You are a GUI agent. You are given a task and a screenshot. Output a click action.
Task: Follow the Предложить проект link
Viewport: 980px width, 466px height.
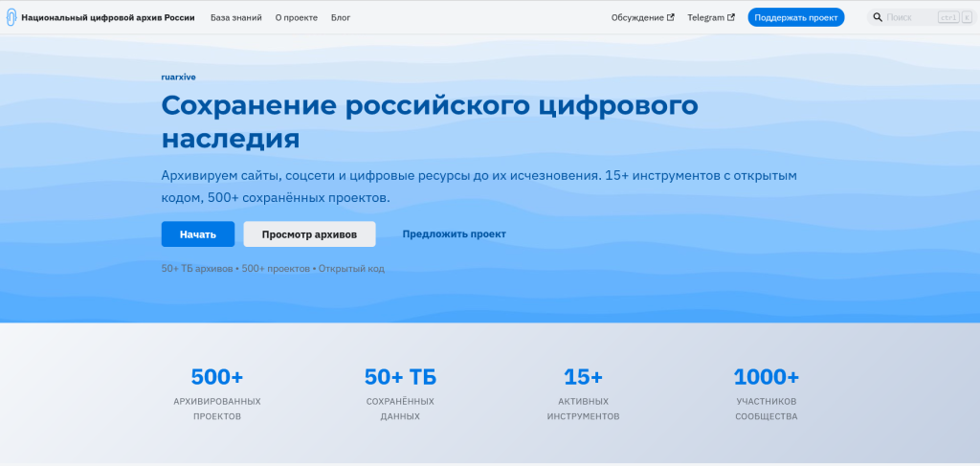tap(454, 234)
